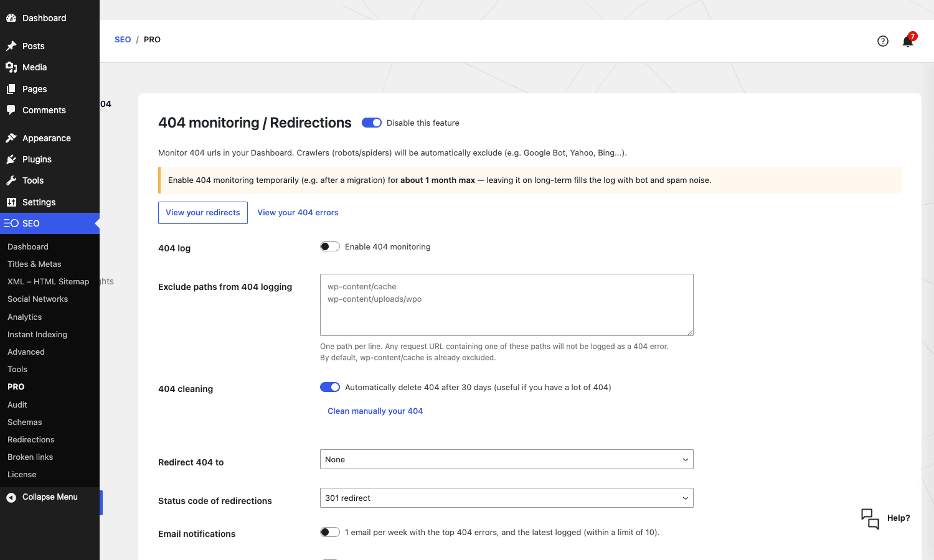Image resolution: width=934 pixels, height=560 pixels.
Task: Open SEO Tools submenu item
Action: (17, 370)
